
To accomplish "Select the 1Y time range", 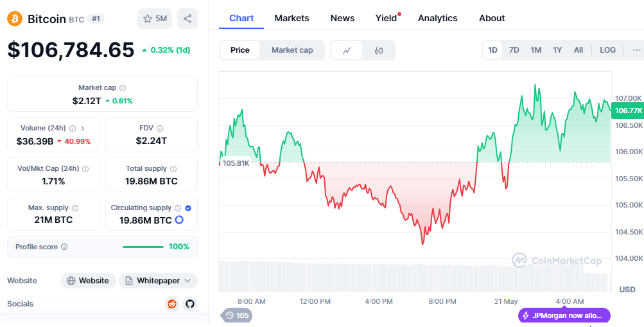I will pyautogui.click(x=557, y=50).
